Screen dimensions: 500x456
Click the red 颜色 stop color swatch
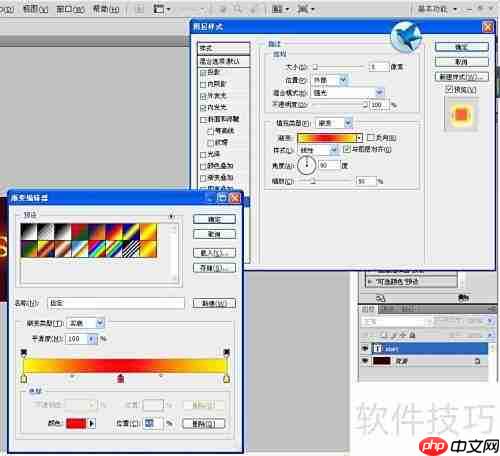coord(76,423)
